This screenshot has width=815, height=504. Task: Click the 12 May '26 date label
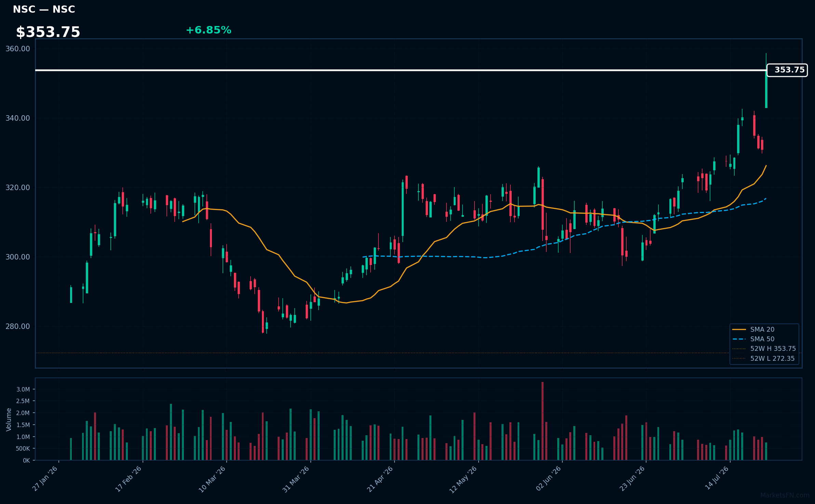pyautogui.click(x=463, y=479)
